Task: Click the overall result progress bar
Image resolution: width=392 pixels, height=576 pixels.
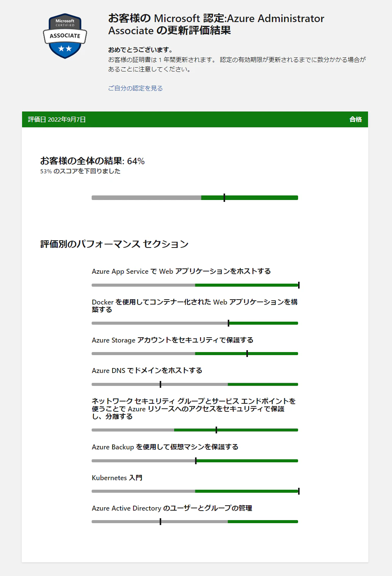Action: click(195, 198)
